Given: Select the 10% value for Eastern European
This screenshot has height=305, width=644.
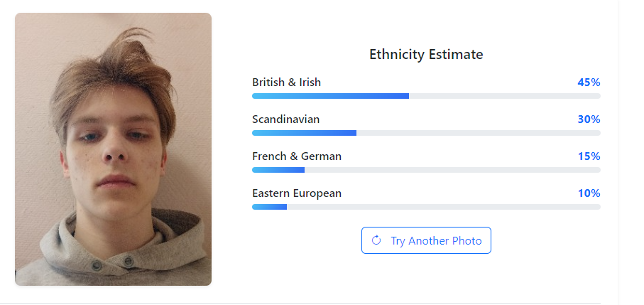Looking at the screenshot, I should click(x=589, y=193).
